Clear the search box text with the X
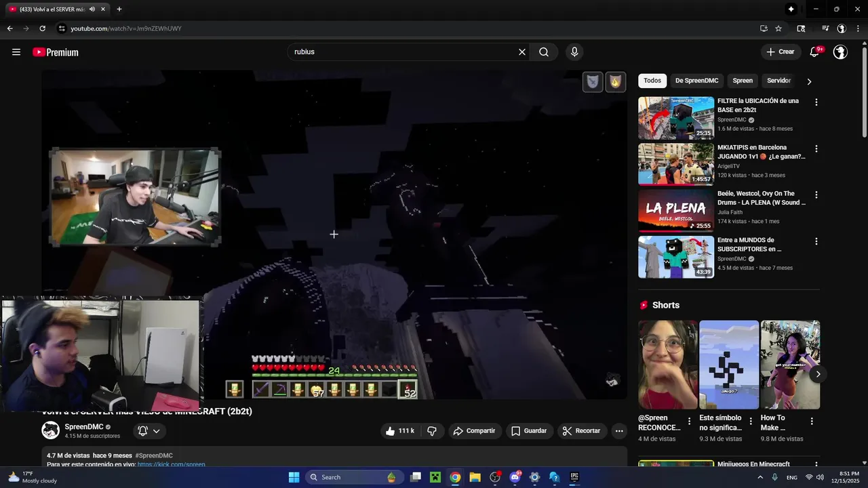 (x=522, y=52)
